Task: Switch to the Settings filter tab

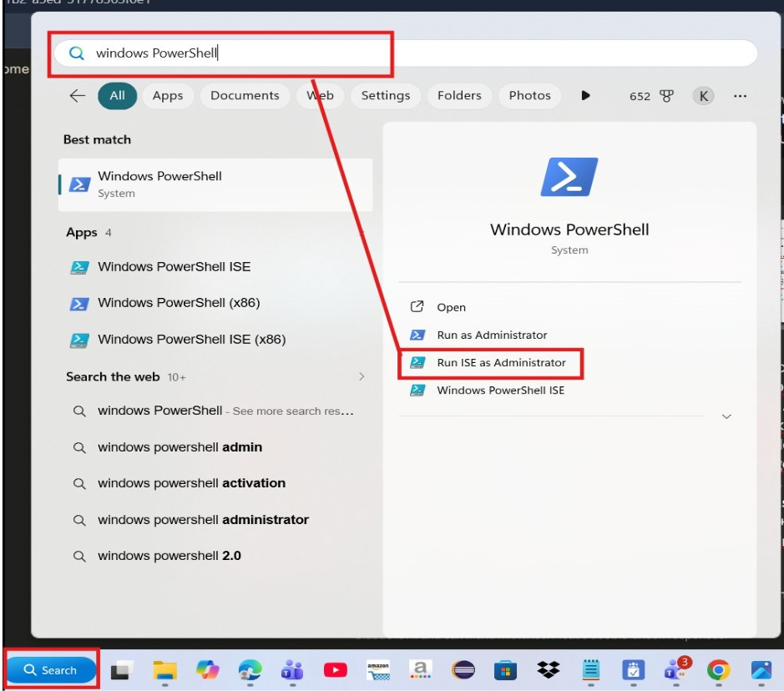Action: (386, 95)
